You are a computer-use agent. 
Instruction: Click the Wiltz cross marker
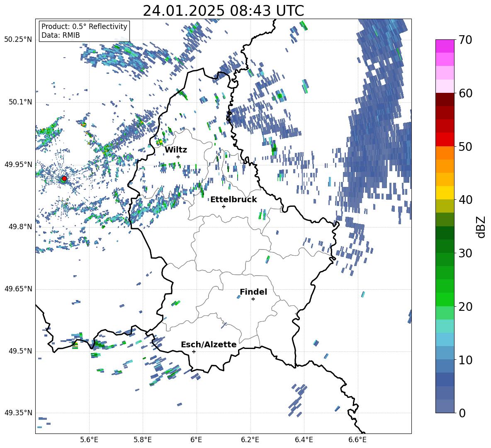(178, 157)
